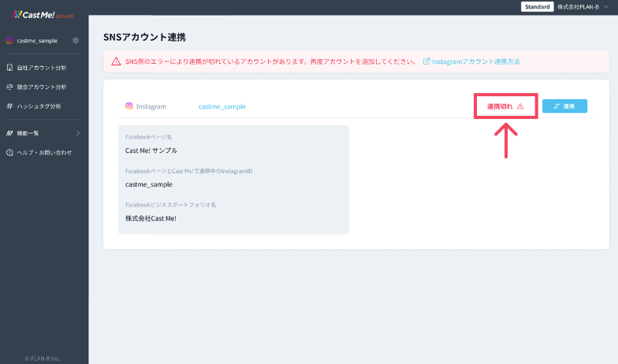Open the 株式会社PLAN-B account dropdown arrow
Image resolution: width=618 pixels, height=364 pixels.
point(606,6)
